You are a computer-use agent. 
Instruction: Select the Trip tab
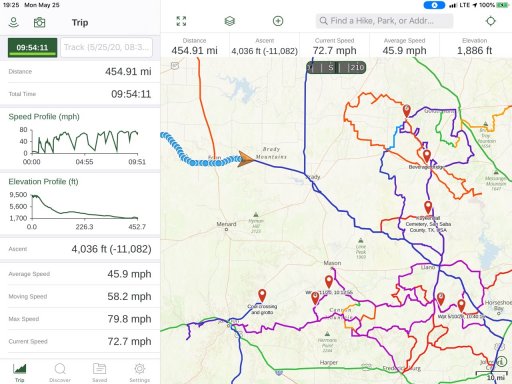[x=19, y=373]
